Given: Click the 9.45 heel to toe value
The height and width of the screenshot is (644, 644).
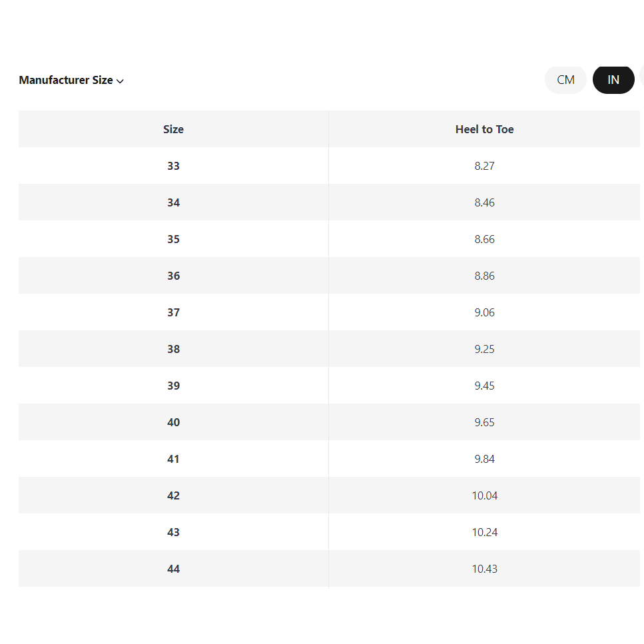Looking at the screenshot, I should [484, 386].
